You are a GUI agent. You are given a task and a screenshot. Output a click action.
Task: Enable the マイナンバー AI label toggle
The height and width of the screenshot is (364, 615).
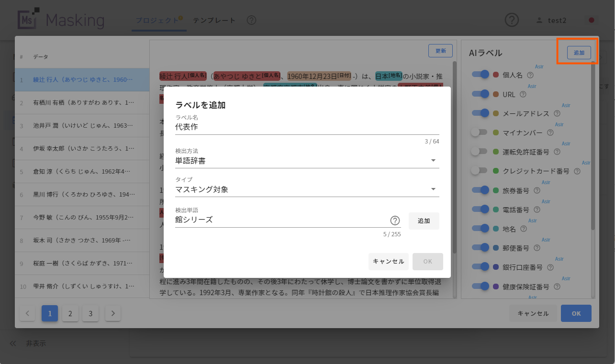click(x=480, y=132)
